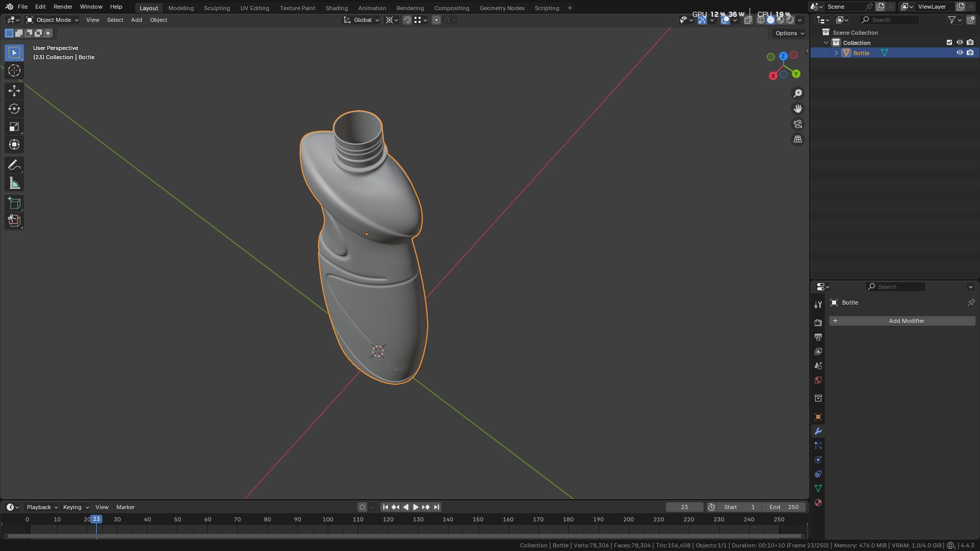Click current frame field showing 23

684,507
